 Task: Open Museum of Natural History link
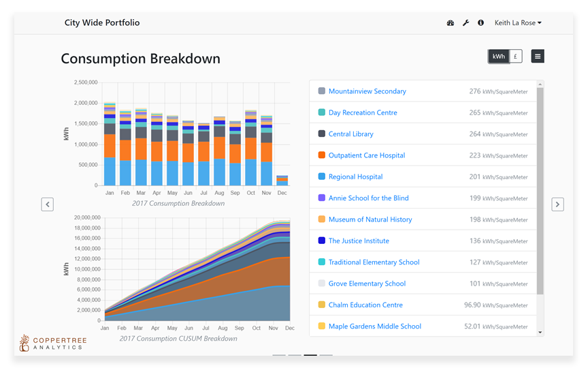click(x=370, y=219)
